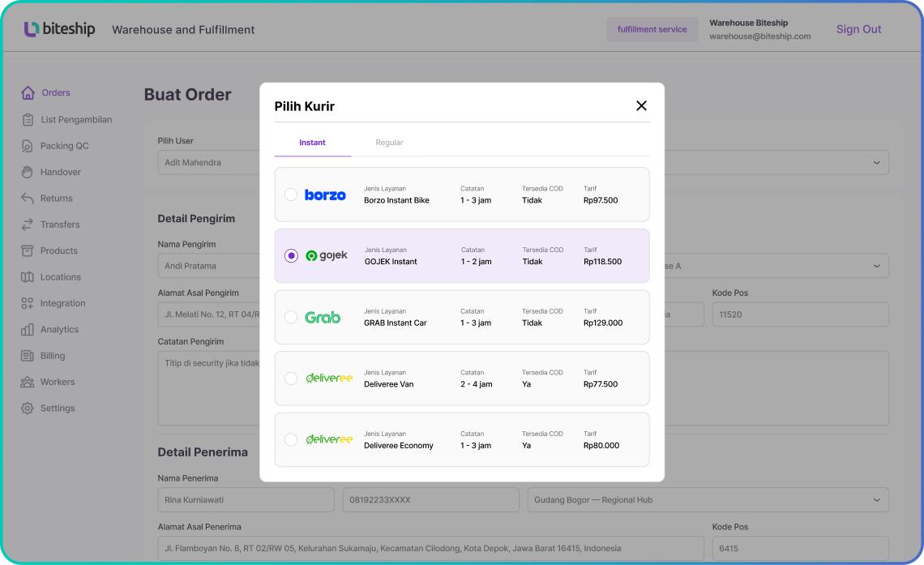Select the Transfers arrows icon
924x565 pixels.
[x=28, y=224]
